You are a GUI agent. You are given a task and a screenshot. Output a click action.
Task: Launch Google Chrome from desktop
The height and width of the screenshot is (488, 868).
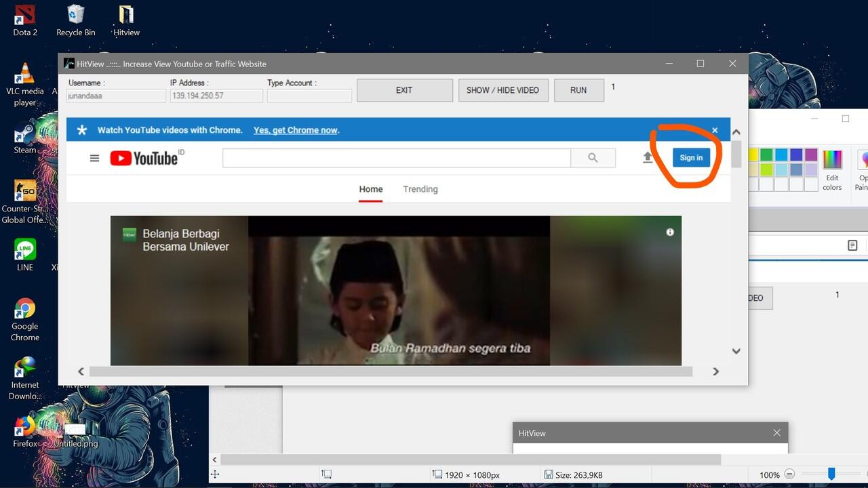click(x=25, y=320)
